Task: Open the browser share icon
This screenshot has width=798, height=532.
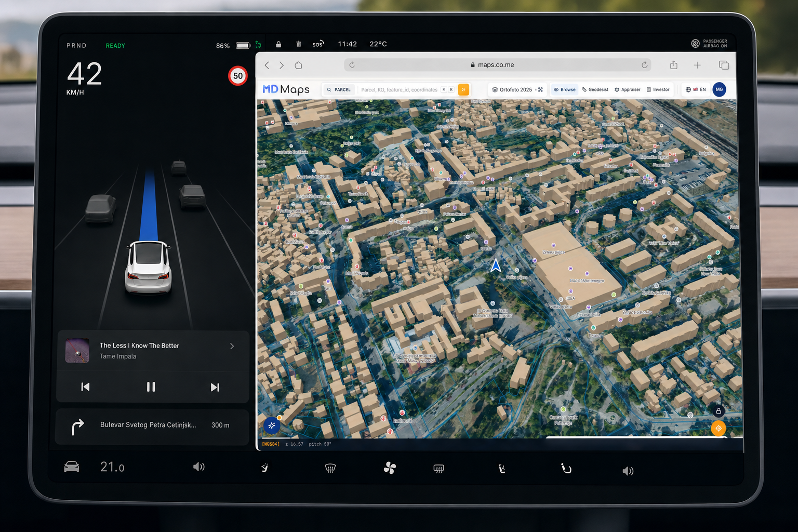Action: [674, 64]
